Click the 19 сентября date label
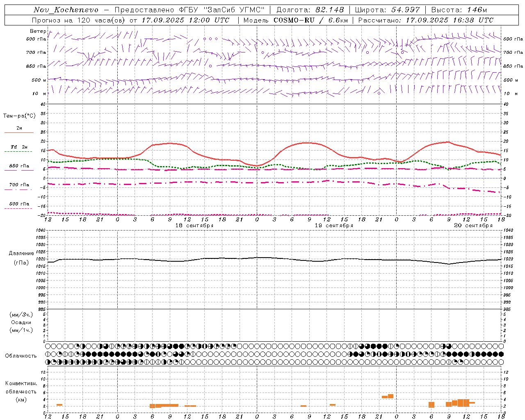This screenshot has height=420, width=525. (x=334, y=226)
